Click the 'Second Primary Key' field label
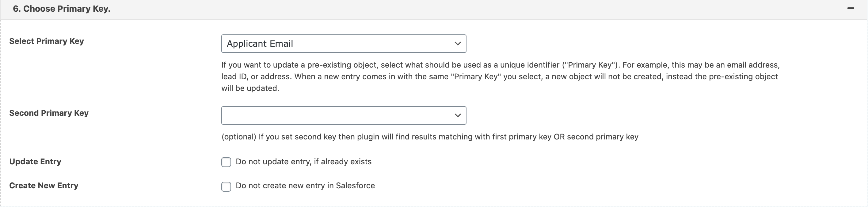 pos(49,113)
